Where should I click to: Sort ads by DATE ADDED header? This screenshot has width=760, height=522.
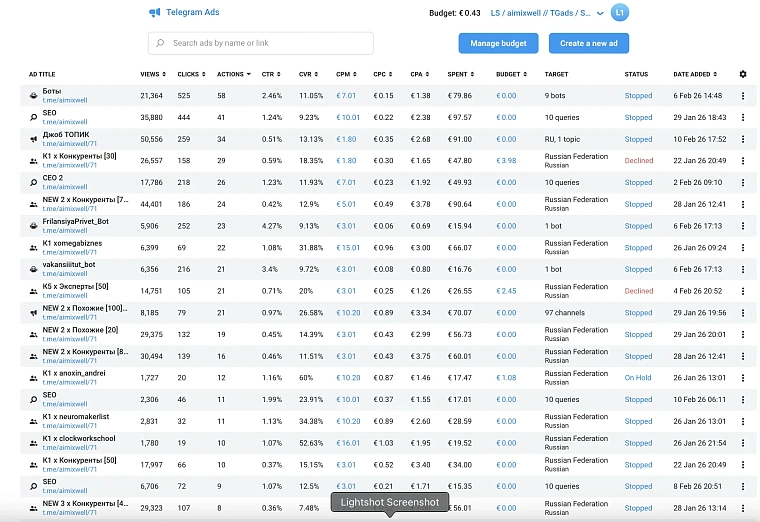[x=695, y=74]
